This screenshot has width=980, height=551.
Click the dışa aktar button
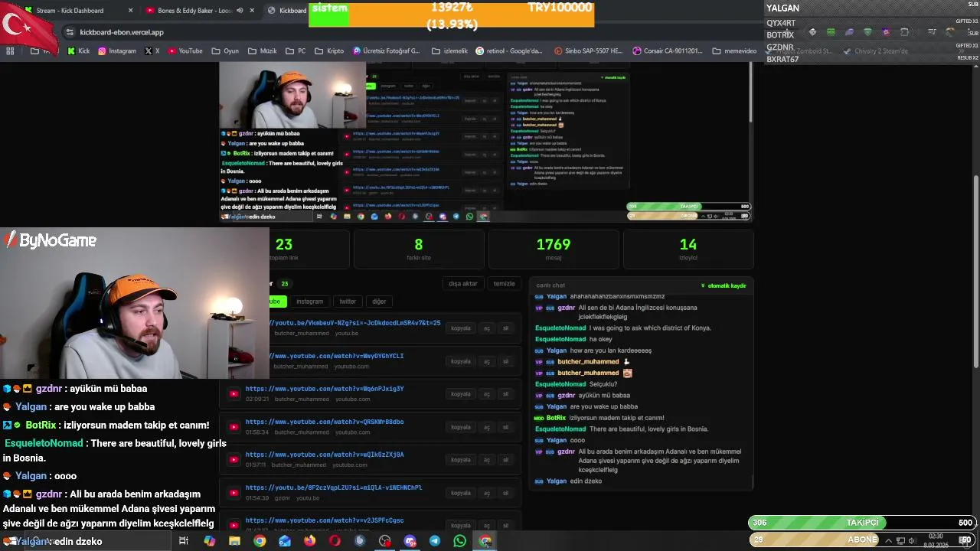[463, 284]
